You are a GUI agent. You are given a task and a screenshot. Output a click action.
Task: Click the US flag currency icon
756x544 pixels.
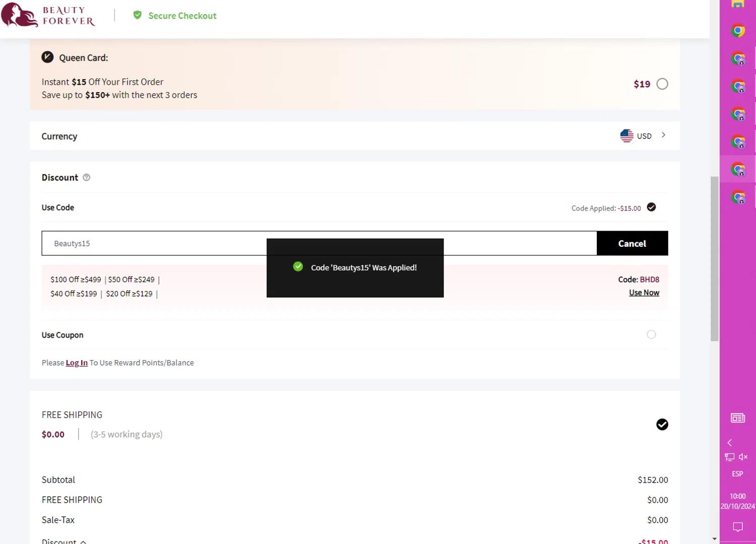(626, 136)
